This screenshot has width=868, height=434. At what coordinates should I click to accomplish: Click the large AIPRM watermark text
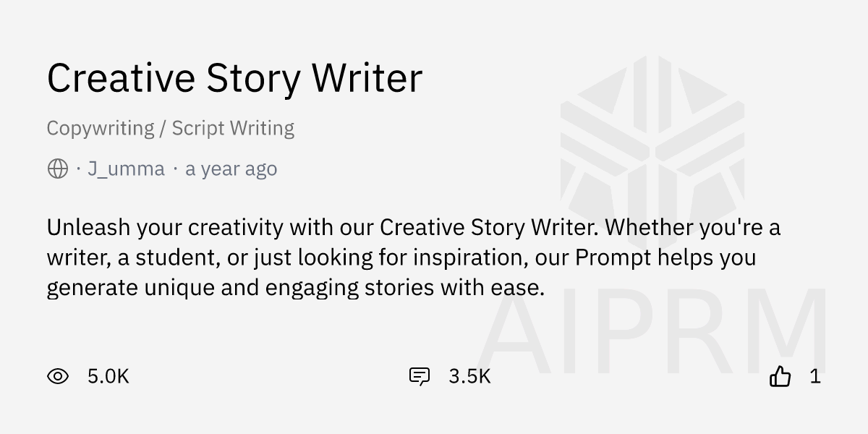click(651, 333)
